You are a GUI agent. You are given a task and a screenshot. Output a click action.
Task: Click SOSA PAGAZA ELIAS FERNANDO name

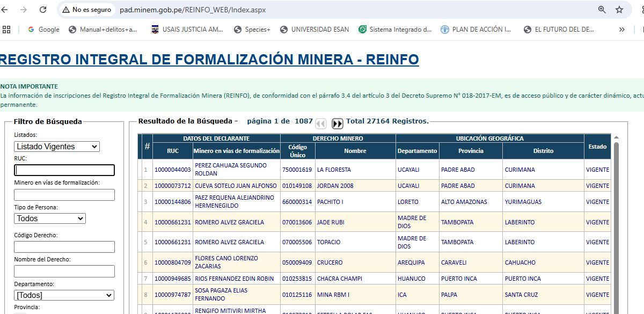coord(222,295)
